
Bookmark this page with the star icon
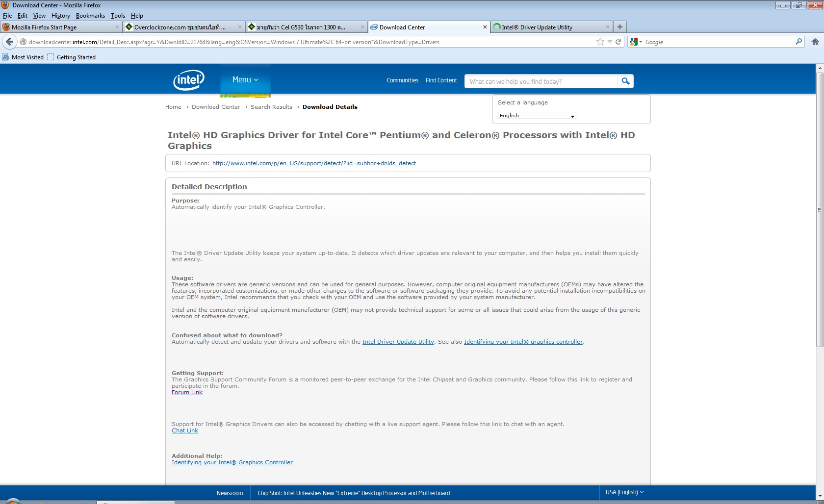click(600, 42)
